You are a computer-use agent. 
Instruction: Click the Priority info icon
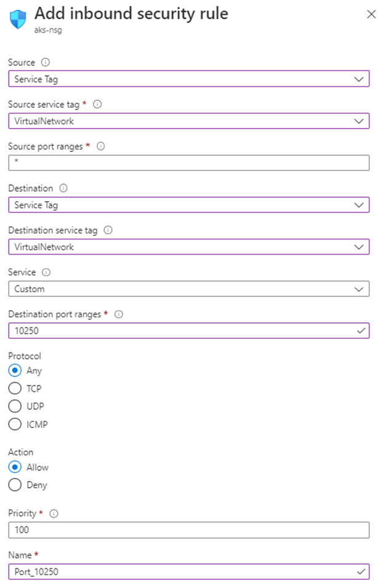53,514
